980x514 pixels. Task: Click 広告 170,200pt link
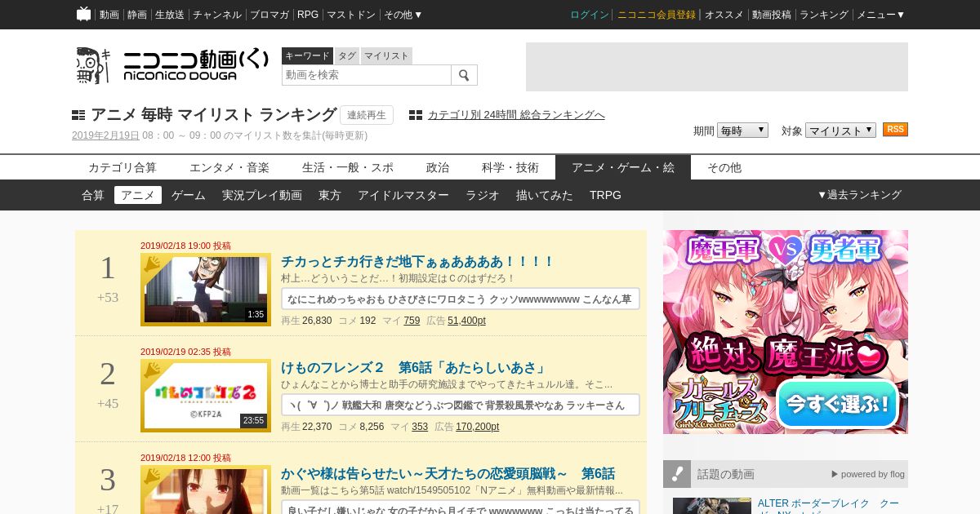click(x=477, y=427)
